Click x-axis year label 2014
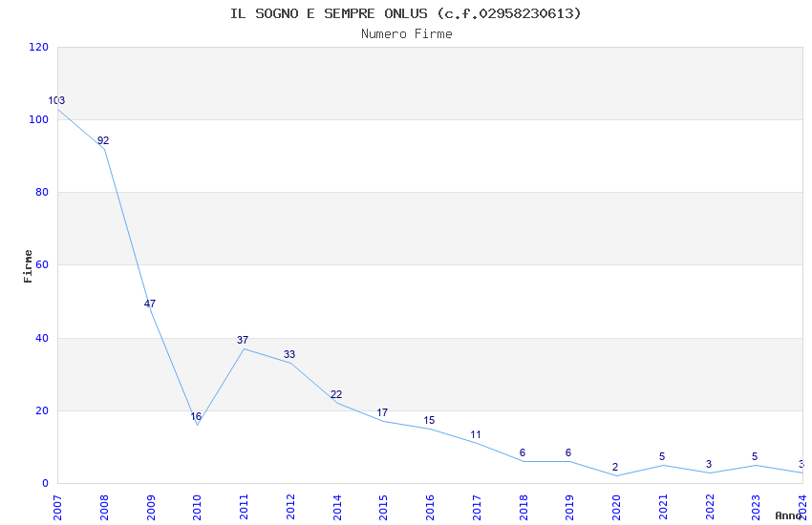 (337, 508)
